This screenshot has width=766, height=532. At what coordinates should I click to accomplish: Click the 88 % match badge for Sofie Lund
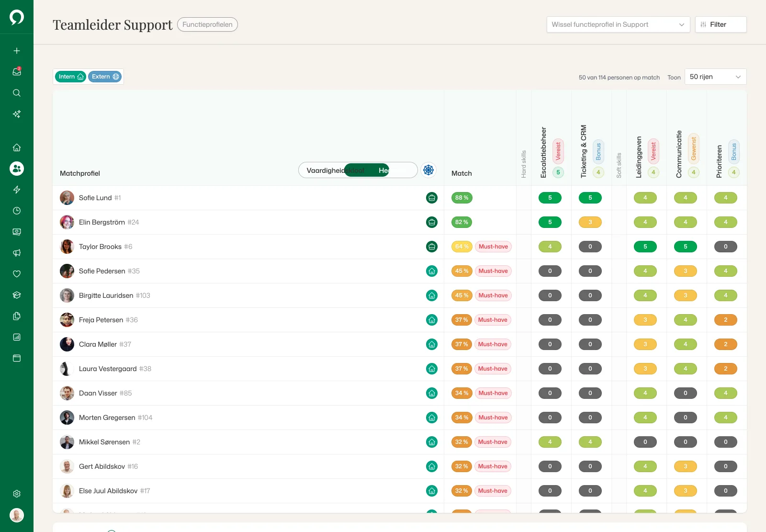(x=462, y=198)
